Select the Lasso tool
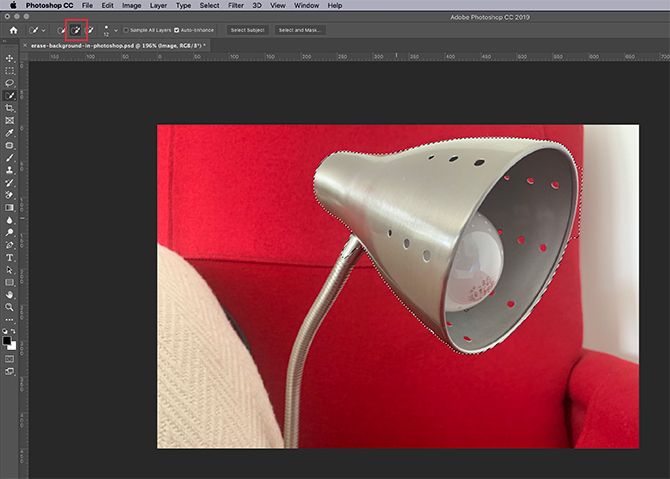Viewport: 670px width, 479px height. pos(9,83)
